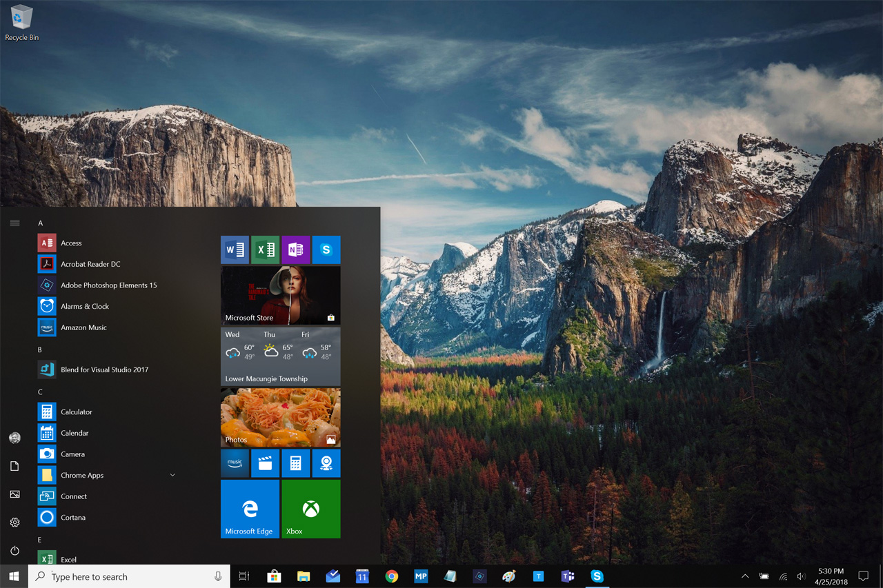Expand the Start hamburger menu

pyautogui.click(x=14, y=223)
